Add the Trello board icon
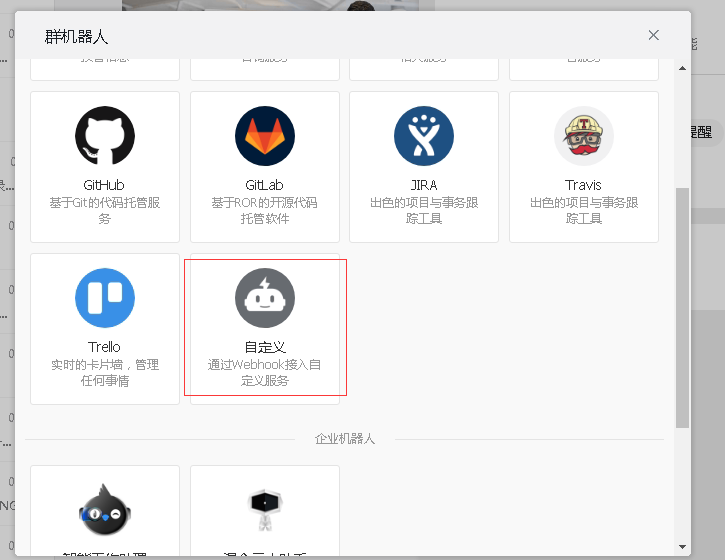Image resolution: width=725 pixels, height=560 pixels. point(105,298)
